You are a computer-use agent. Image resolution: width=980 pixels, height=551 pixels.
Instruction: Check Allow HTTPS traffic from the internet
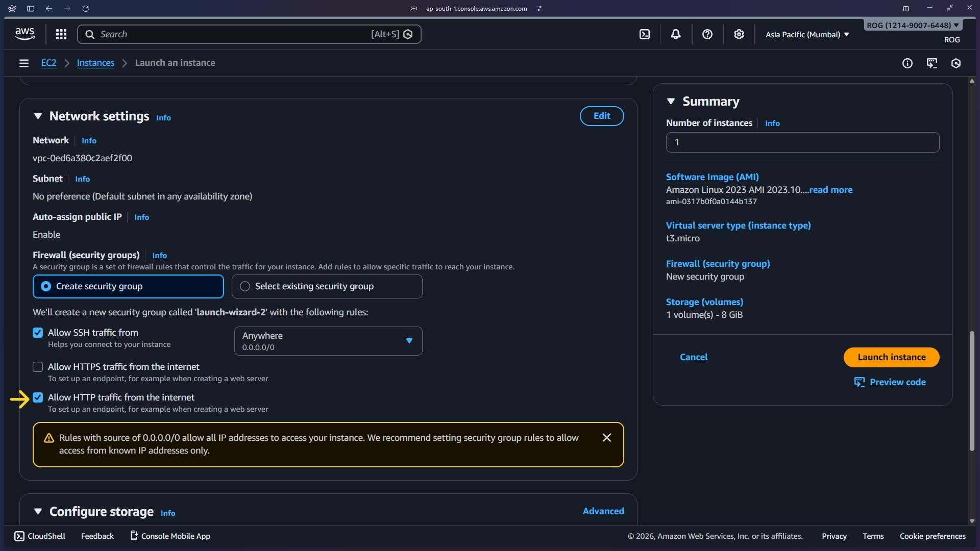click(37, 366)
